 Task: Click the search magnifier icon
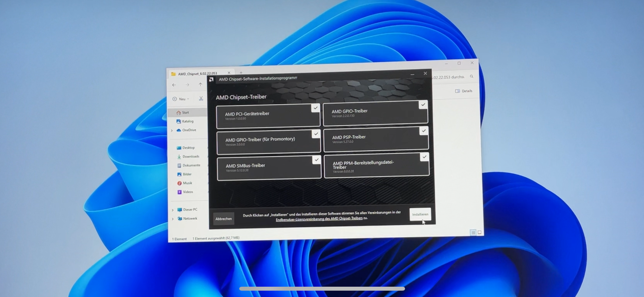[472, 77]
